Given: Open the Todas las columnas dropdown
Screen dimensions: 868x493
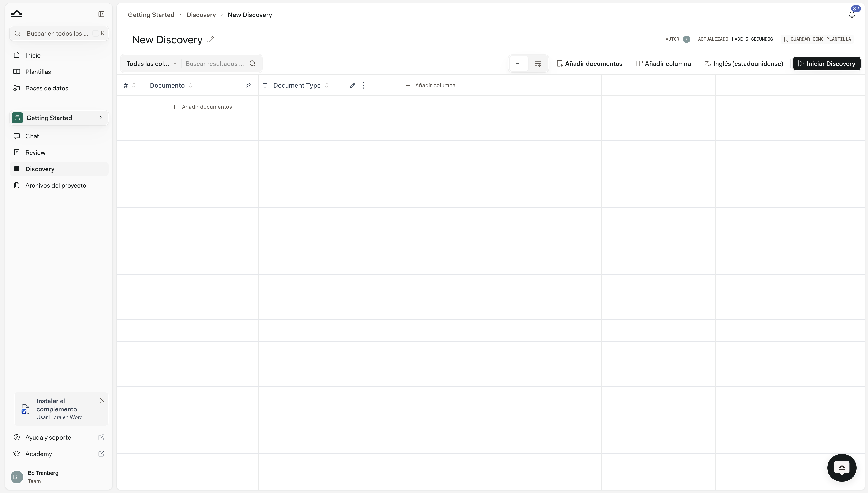Looking at the screenshot, I should 151,64.
